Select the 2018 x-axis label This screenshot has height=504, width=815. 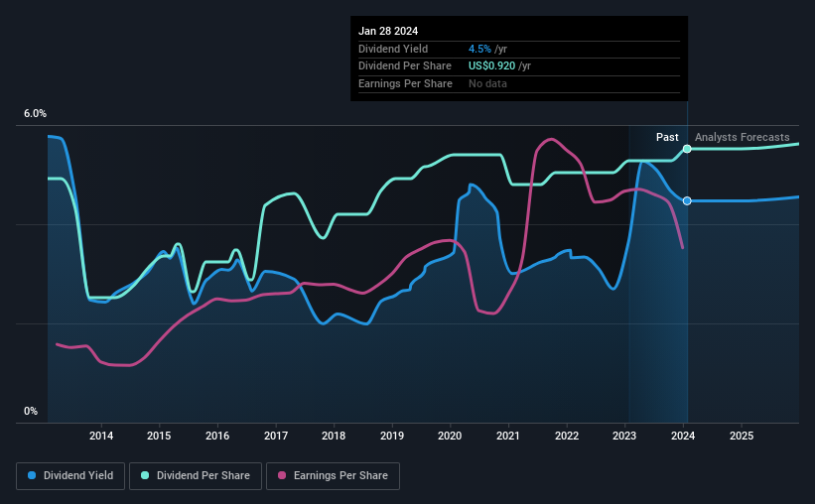click(334, 436)
